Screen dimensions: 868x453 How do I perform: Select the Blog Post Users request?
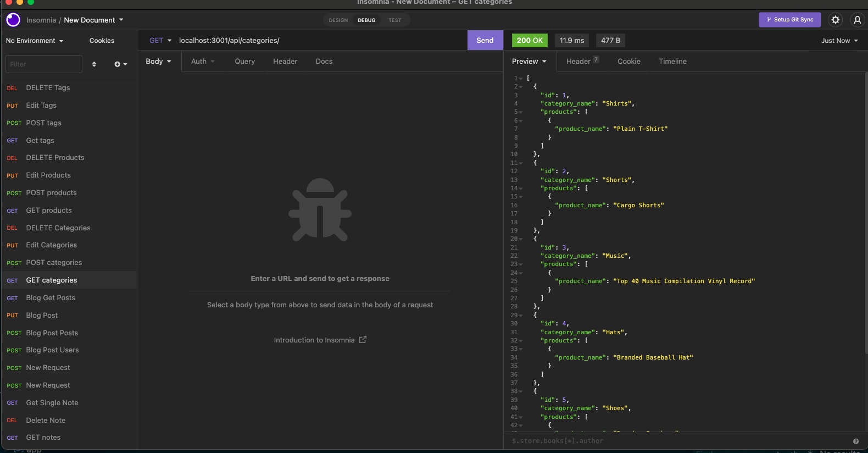pos(69,350)
